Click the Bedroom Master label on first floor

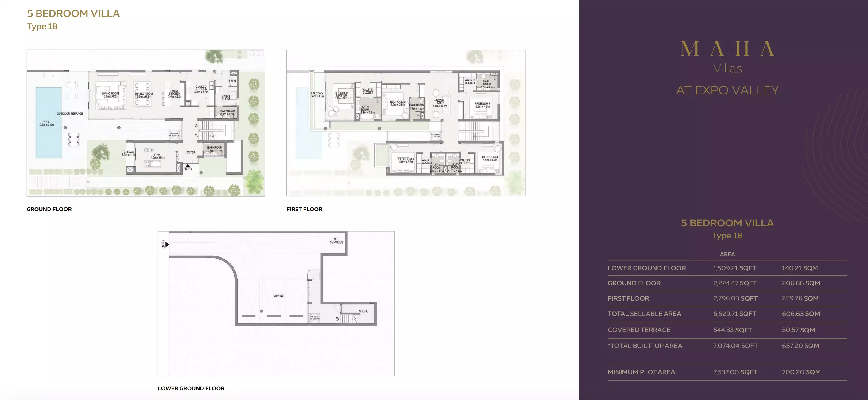[341, 95]
